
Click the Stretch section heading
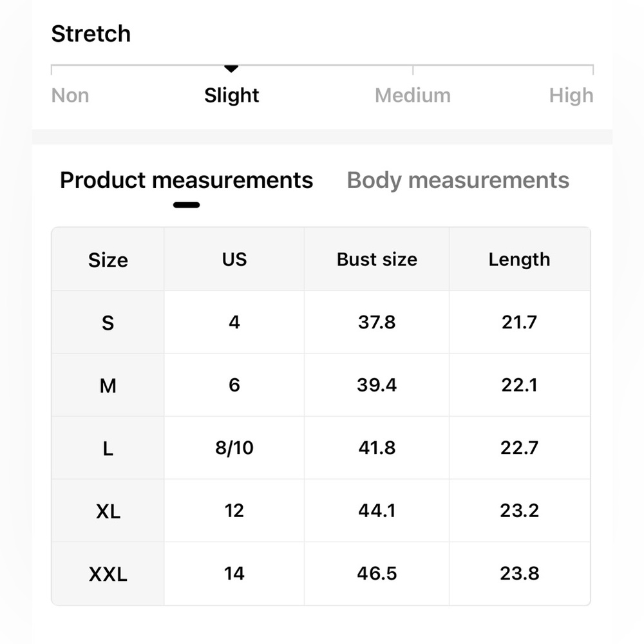(91, 33)
